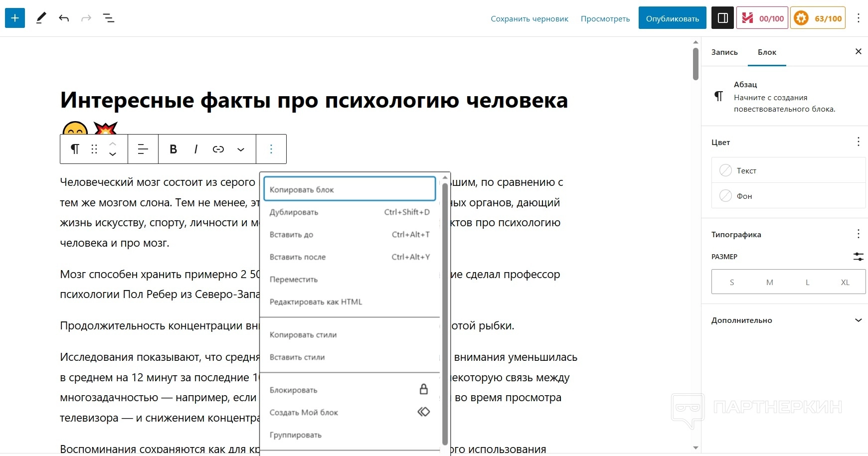
Task: Click the post title heading field
Action: (x=314, y=100)
